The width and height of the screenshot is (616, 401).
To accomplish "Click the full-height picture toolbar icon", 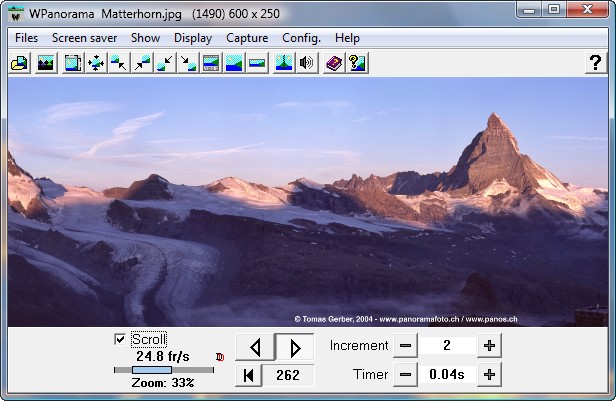I will (x=234, y=63).
